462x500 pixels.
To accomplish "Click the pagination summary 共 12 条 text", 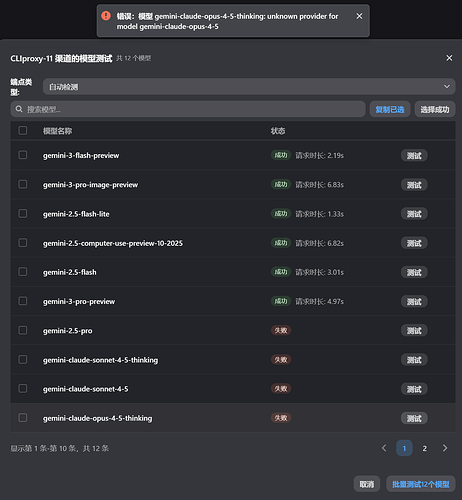I will point(96,448).
